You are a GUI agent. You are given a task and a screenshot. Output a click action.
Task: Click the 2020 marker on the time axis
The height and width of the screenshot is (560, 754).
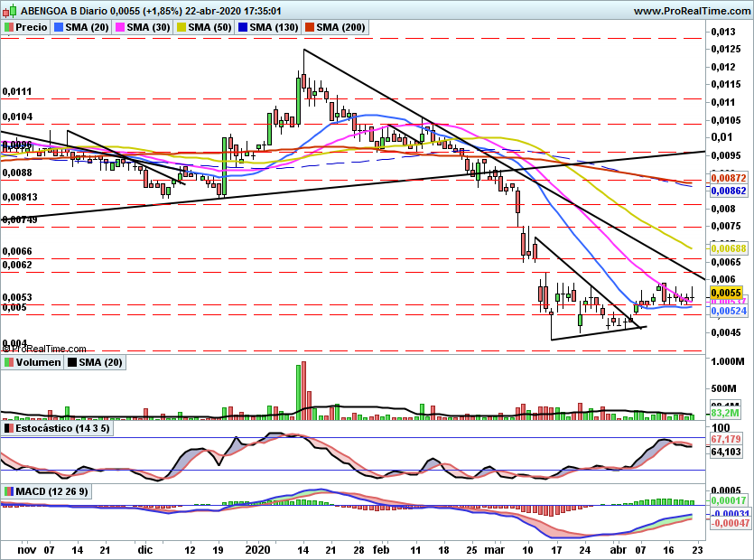point(257,550)
